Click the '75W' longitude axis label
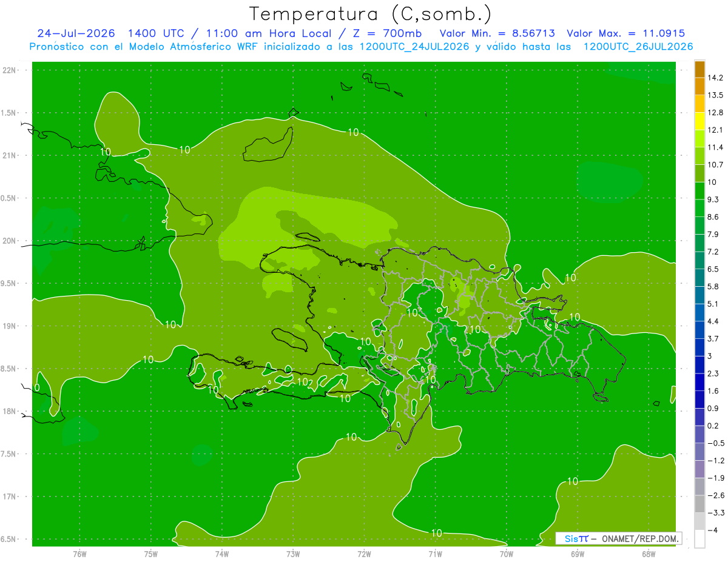 click(150, 554)
